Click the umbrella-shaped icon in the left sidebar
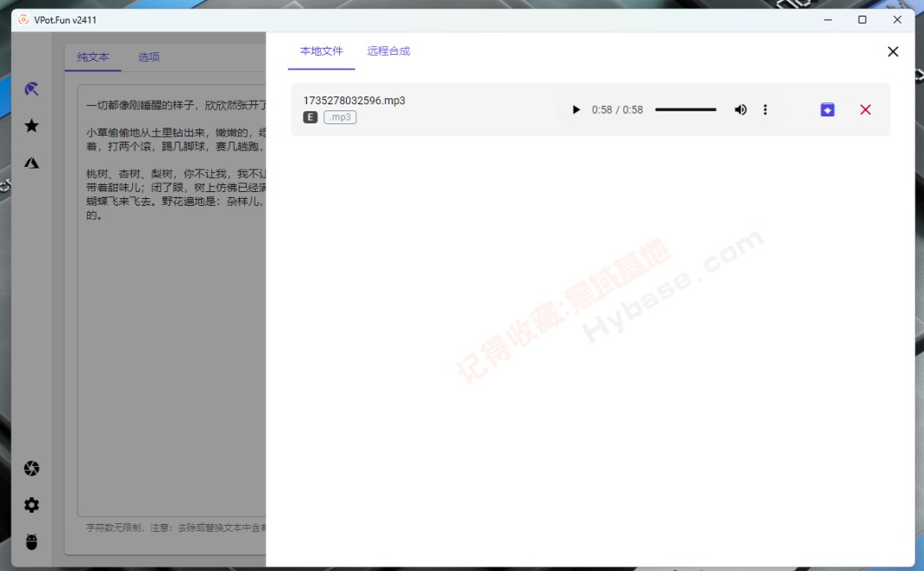Viewport: 924px width, 571px height. coord(32,89)
